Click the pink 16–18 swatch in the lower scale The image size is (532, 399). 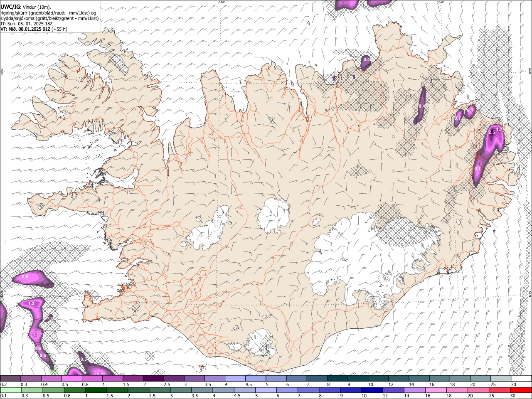click(436, 390)
